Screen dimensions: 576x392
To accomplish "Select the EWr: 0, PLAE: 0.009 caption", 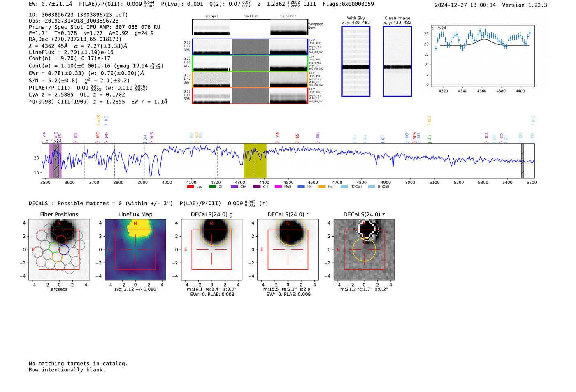I will (288, 294).
